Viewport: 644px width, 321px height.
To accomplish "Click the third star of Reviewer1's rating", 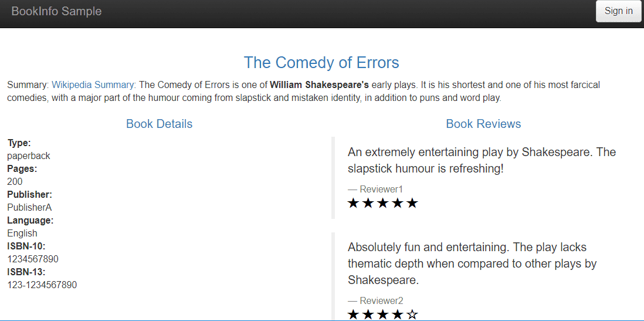I will point(382,203).
